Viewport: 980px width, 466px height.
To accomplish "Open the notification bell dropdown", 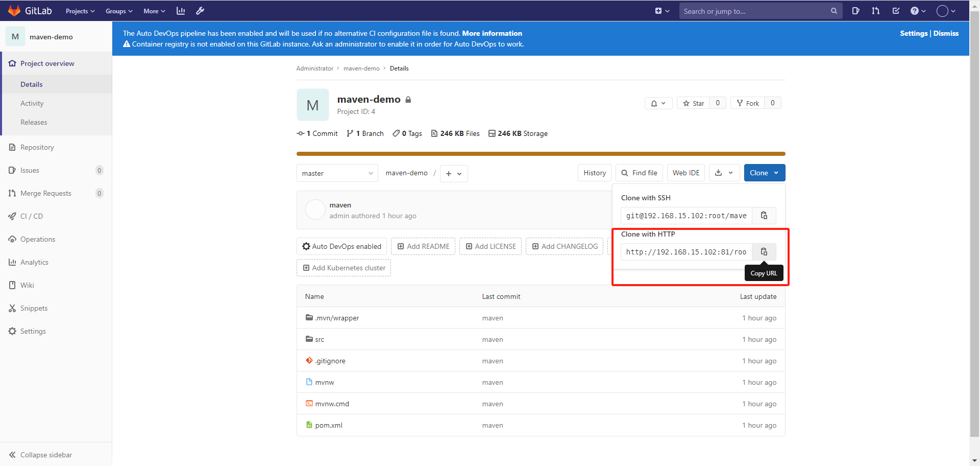I will tap(658, 103).
